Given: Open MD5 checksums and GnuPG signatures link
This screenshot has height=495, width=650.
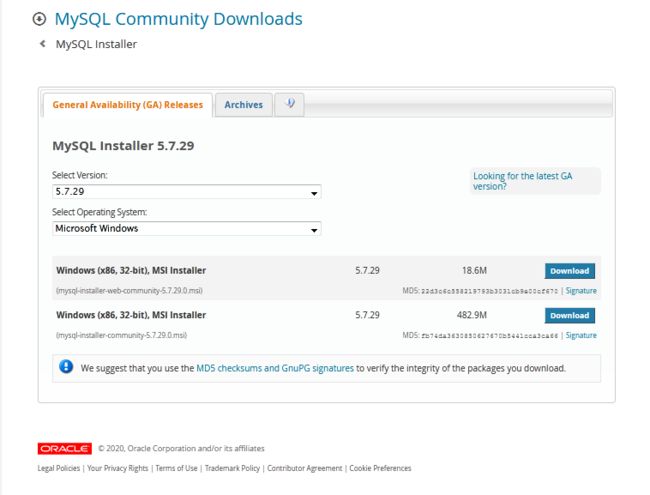Looking at the screenshot, I should pyautogui.click(x=275, y=368).
